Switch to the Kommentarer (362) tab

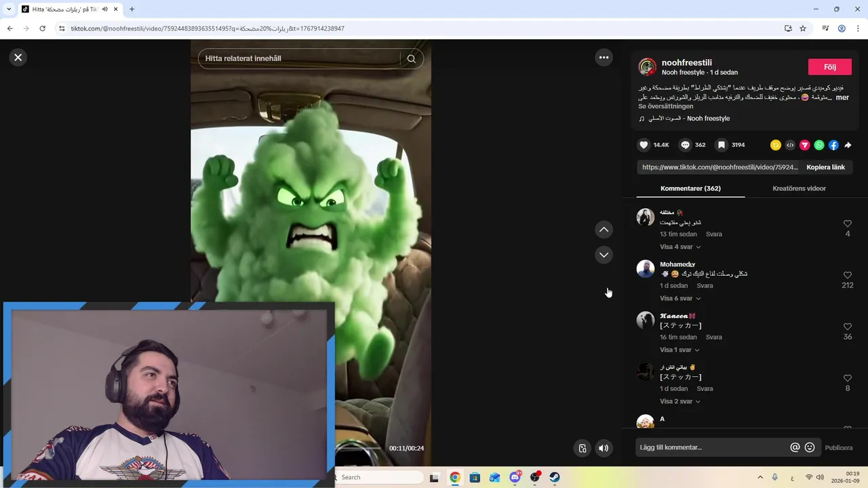click(690, 188)
